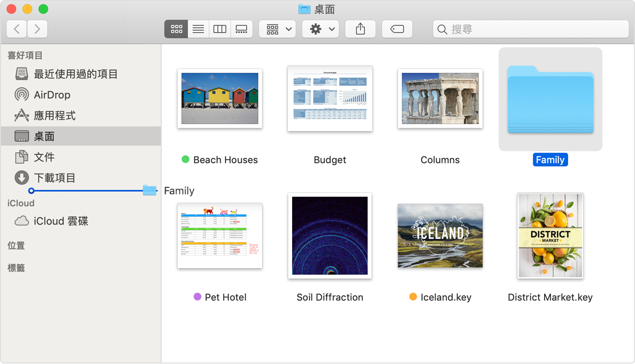
Task: Select 最近使用過的項目 in sidebar
Action: (75, 74)
